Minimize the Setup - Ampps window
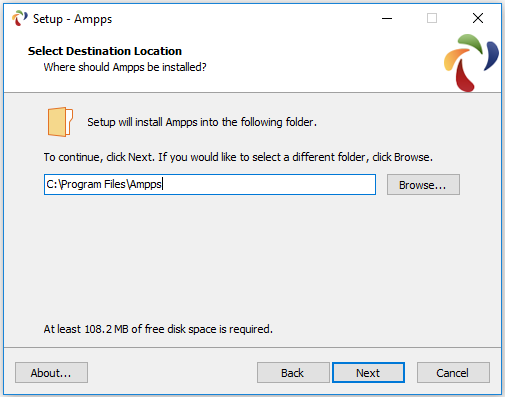This screenshot has width=505, height=397. click(387, 18)
